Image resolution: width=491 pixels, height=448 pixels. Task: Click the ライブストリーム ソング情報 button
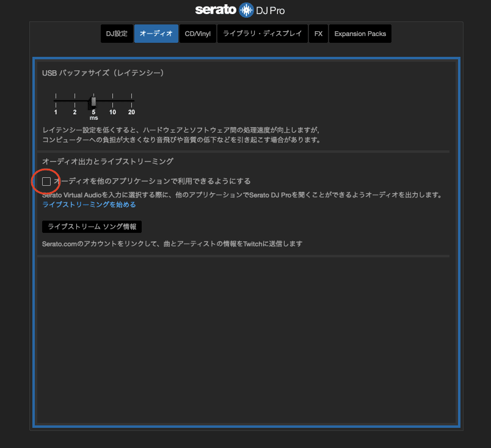[92, 227]
